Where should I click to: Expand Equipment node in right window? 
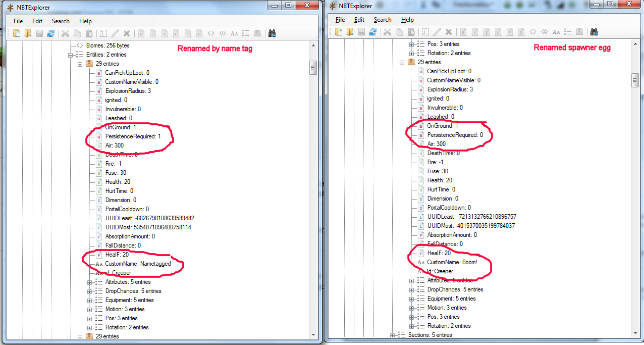(x=411, y=299)
